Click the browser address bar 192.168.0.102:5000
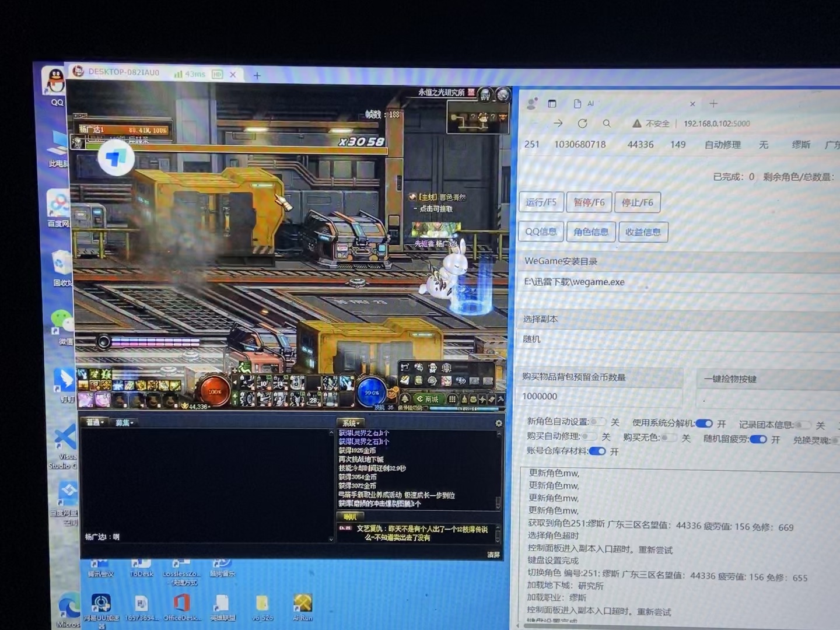The height and width of the screenshot is (630, 840). pyautogui.click(x=717, y=124)
